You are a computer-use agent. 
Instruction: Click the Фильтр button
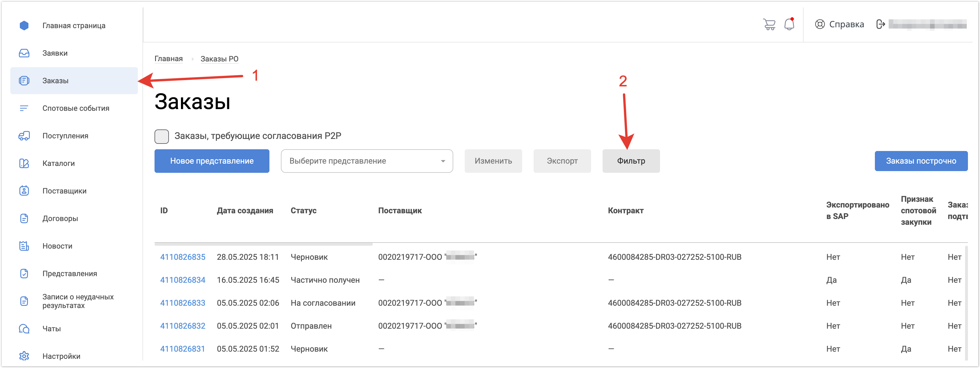pyautogui.click(x=630, y=161)
